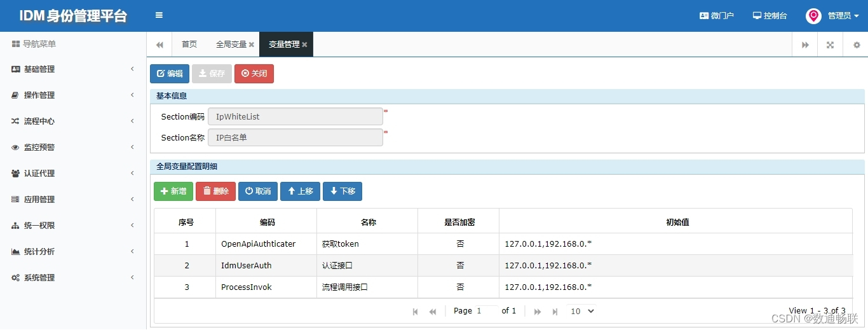Image resolution: width=868 pixels, height=330 pixels.
Task: Click the Section编码 input field
Action: [295, 116]
